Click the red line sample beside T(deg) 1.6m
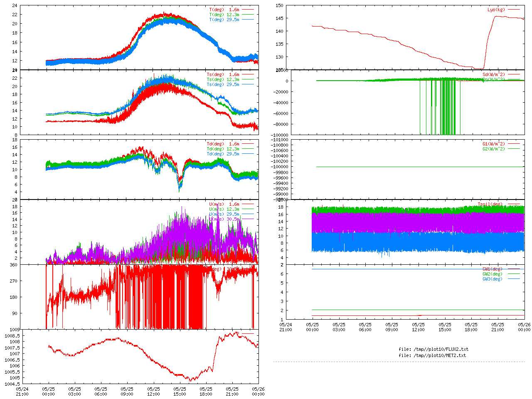 (248, 10)
